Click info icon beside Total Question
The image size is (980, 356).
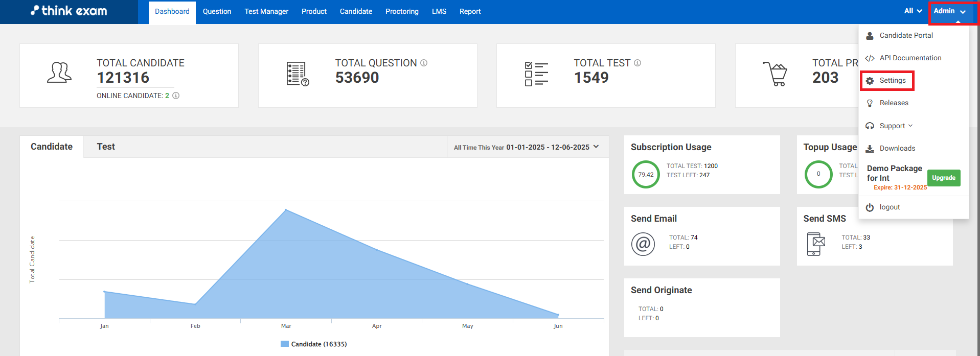coord(424,63)
